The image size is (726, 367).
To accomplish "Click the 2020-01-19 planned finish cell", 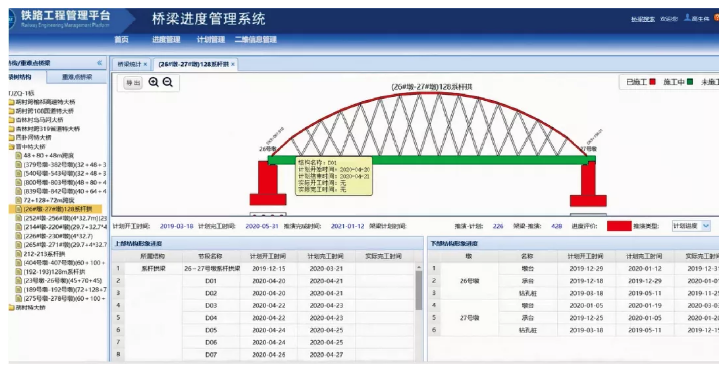I will [x=644, y=305].
